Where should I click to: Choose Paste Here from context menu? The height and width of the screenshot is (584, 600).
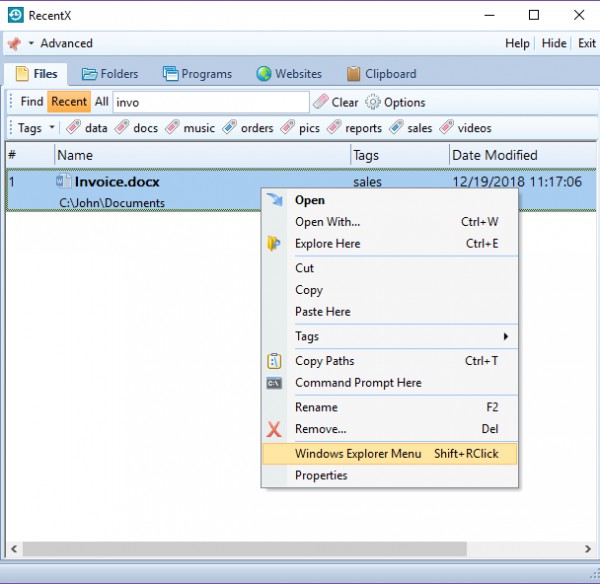point(390,312)
